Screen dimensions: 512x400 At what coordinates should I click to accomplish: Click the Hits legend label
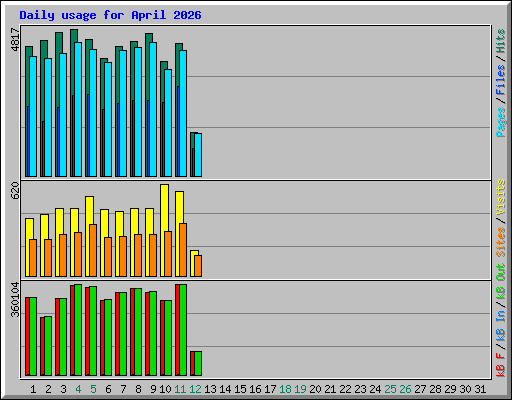click(x=501, y=41)
